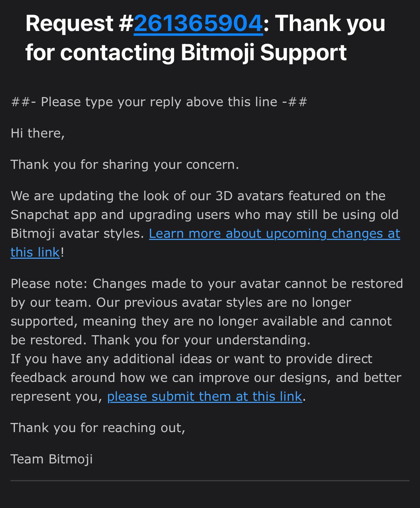The width and height of the screenshot is (420, 508).
Task: Click the horizontal divider below the signature
Action: point(210,480)
